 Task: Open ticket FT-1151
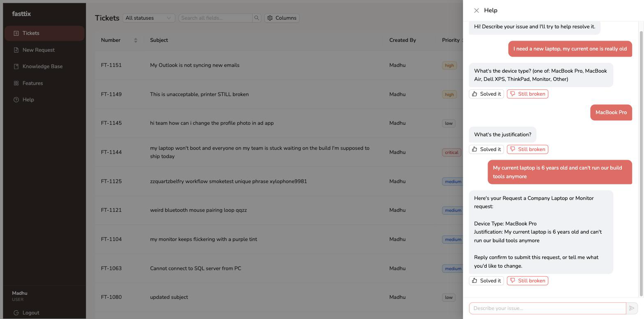111,65
